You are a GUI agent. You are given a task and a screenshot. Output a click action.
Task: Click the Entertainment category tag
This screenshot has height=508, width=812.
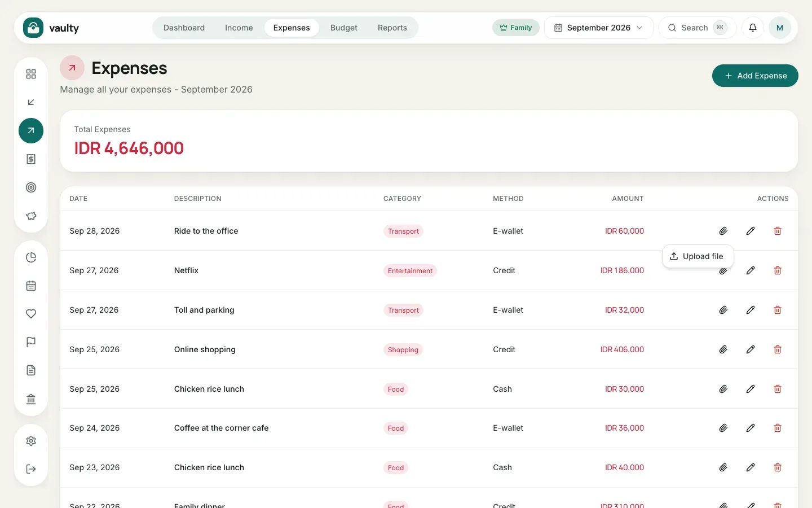click(410, 271)
